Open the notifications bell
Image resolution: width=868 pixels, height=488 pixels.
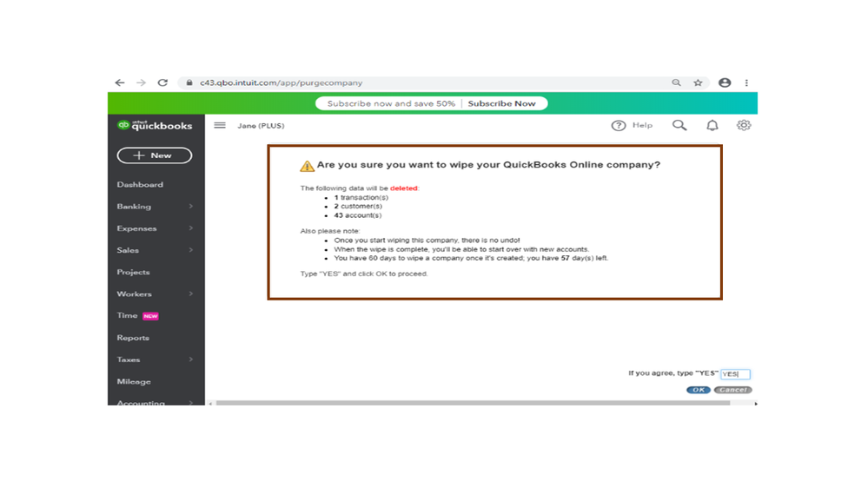(712, 126)
